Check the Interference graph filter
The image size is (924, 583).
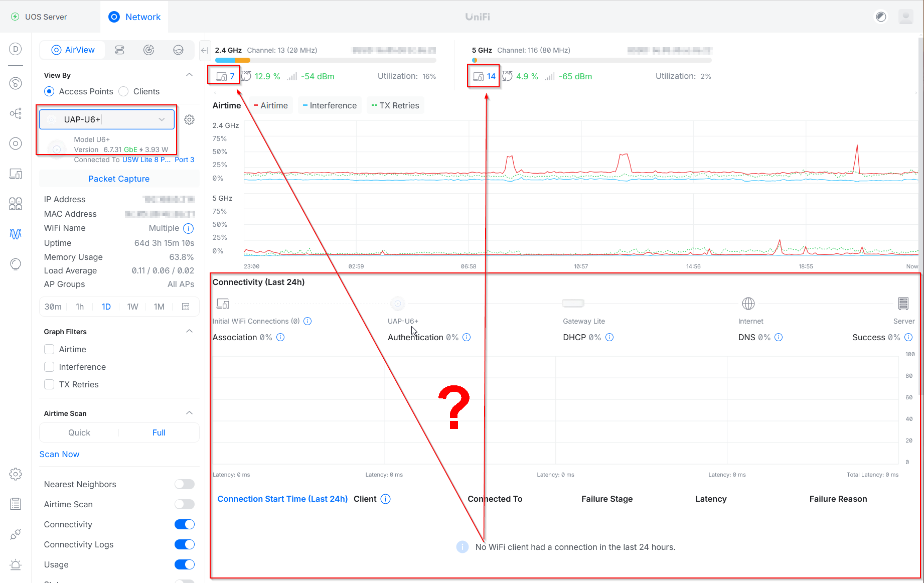tap(49, 367)
